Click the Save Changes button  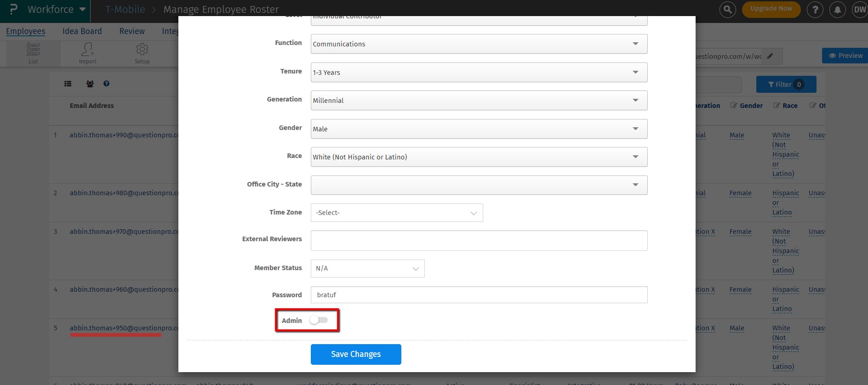tap(356, 354)
